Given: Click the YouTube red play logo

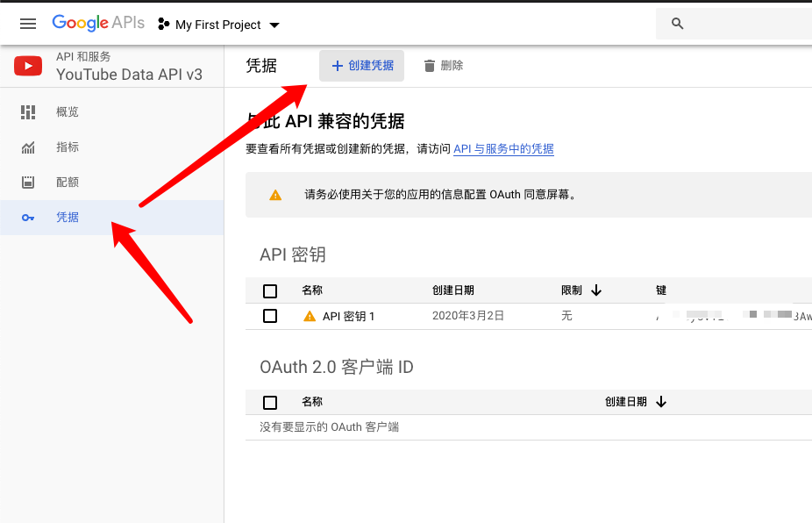Looking at the screenshot, I should click(x=28, y=66).
